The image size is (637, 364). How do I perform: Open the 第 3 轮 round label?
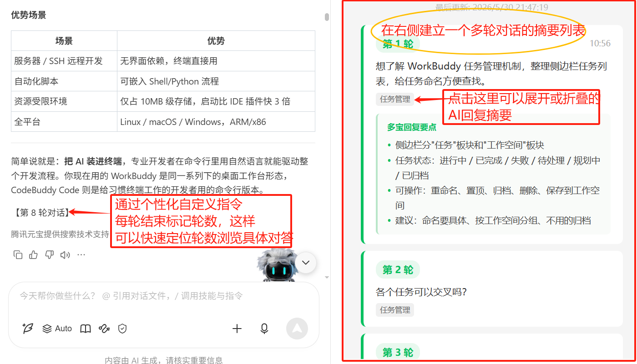398,352
